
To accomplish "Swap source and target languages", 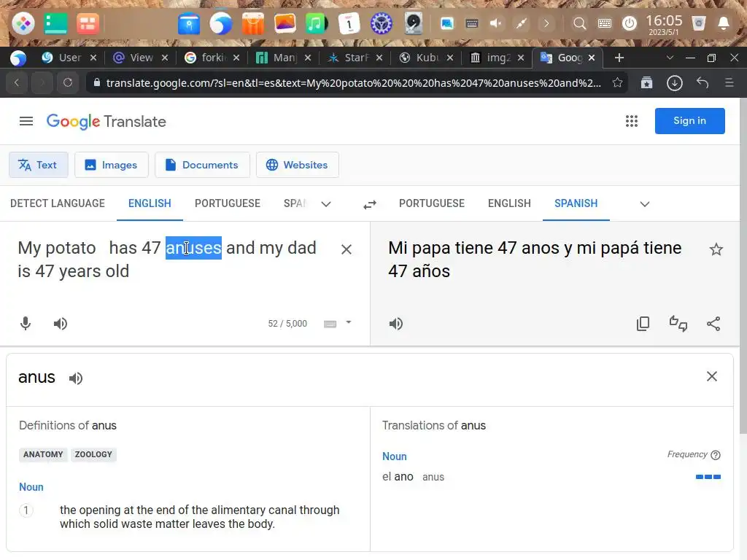I will tap(370, 204).
